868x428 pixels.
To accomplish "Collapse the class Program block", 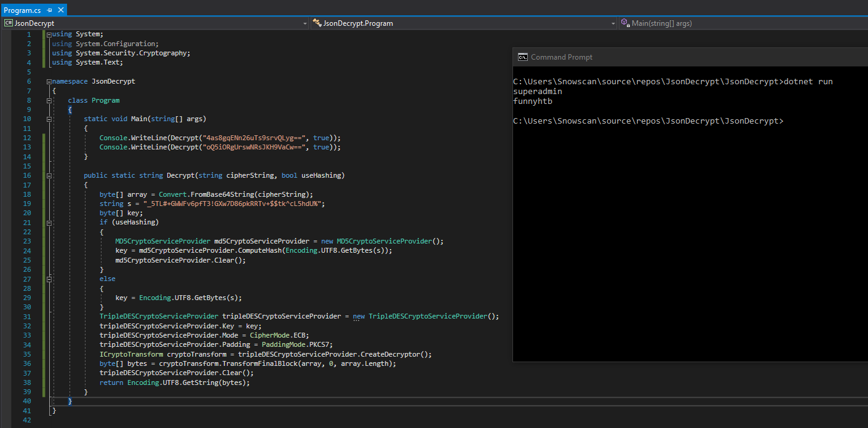I will pos(49,100).
